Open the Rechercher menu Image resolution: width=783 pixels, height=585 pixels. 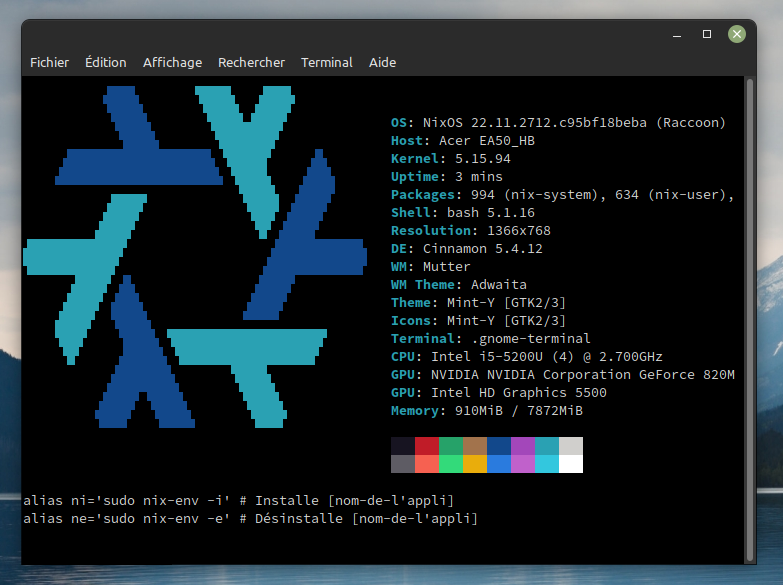(251, 62)
